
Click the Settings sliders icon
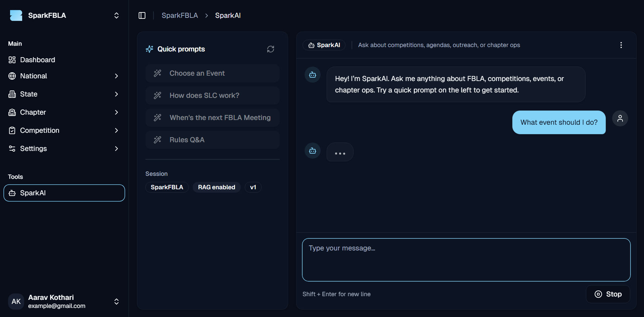pos(12,149)
